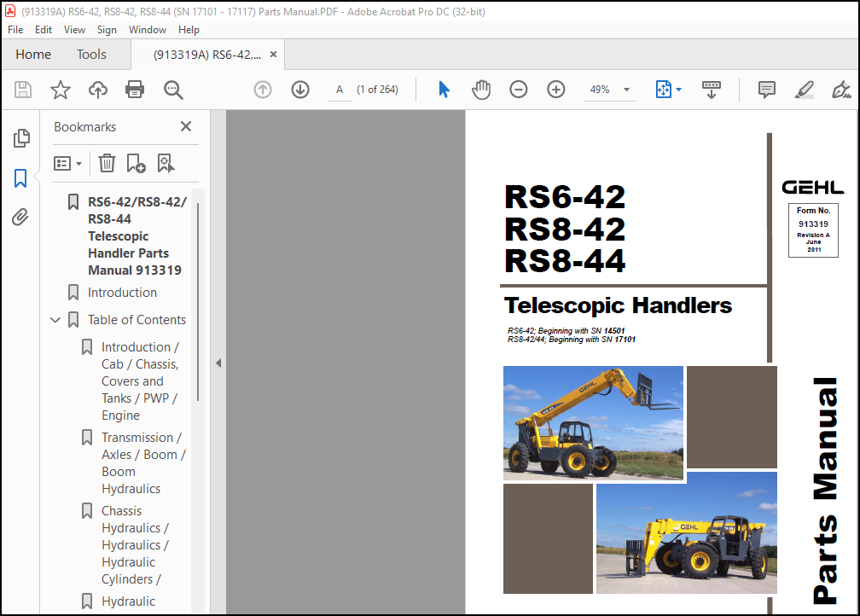The height and width of the screenshot is (616, 860).
Task: Open the find text magnifier tool
Action: pos(173,90)
